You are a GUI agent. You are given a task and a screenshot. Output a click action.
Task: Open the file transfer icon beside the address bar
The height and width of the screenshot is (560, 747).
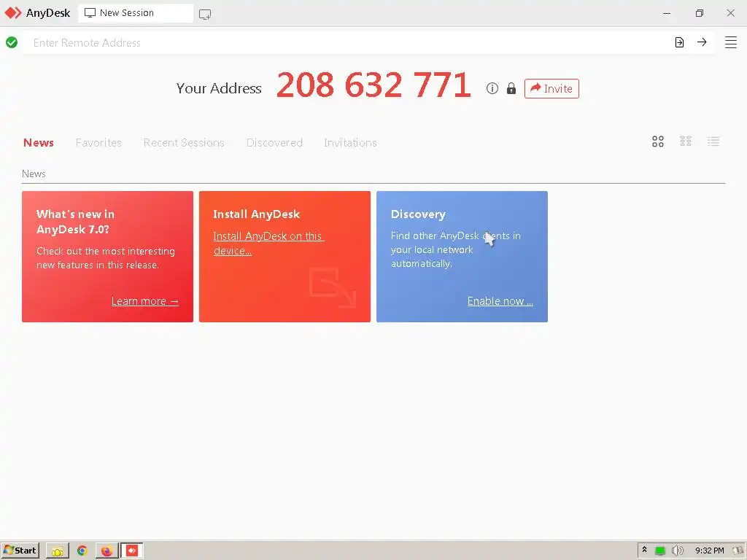tap(679, 42)
